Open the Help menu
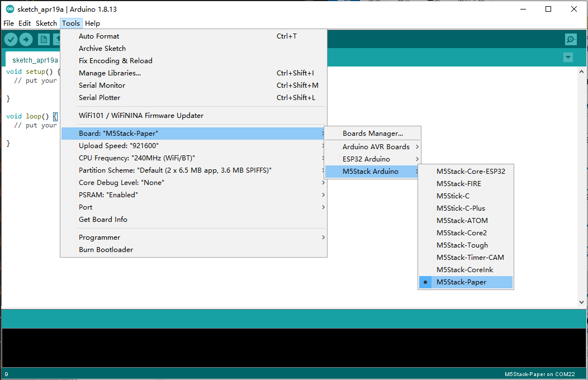 tap(92, 23)
